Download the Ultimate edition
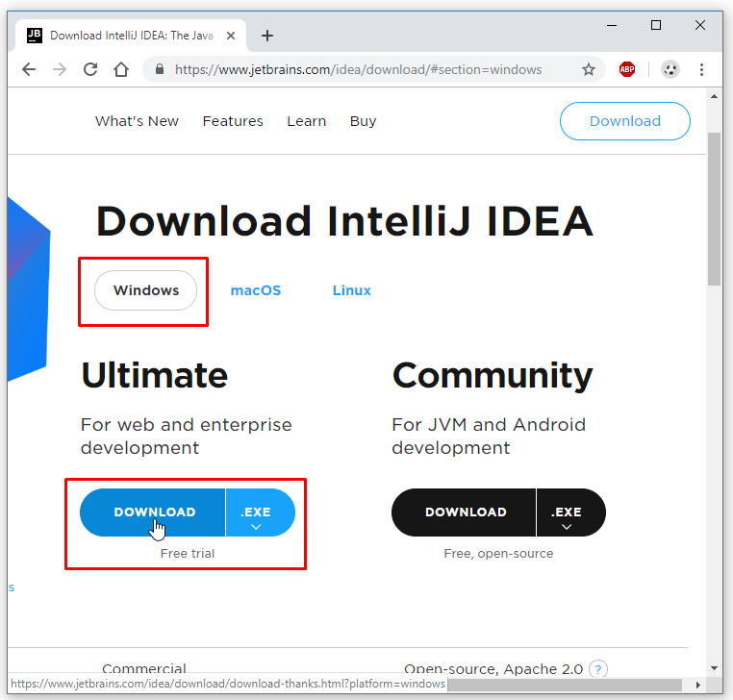 coord(153,512)
